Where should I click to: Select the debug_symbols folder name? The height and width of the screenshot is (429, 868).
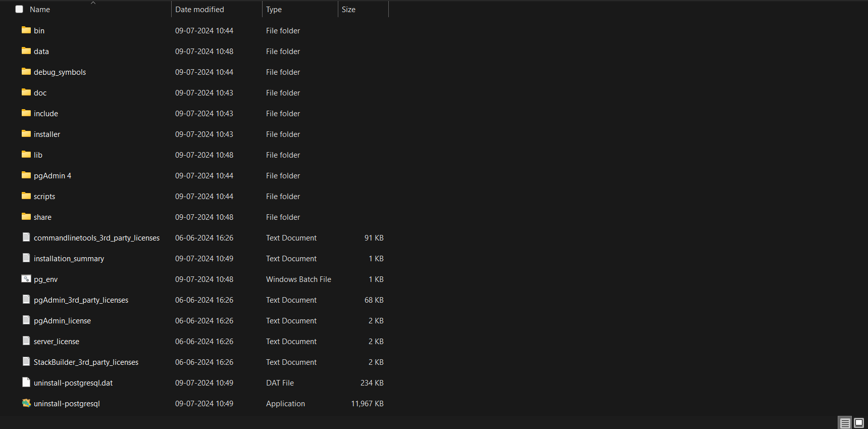coord(60,72)
